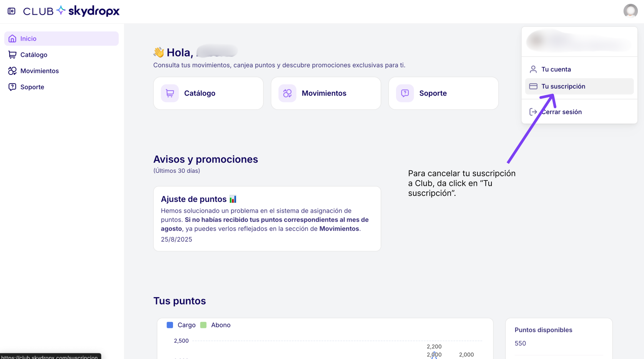
Task: Click the 2,500 axis label on chart
Action: [x=181, y=341]
